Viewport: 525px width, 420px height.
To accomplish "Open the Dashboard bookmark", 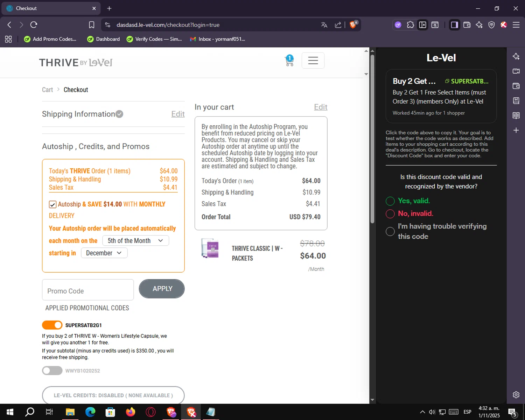I will click(x=104, y=39).
